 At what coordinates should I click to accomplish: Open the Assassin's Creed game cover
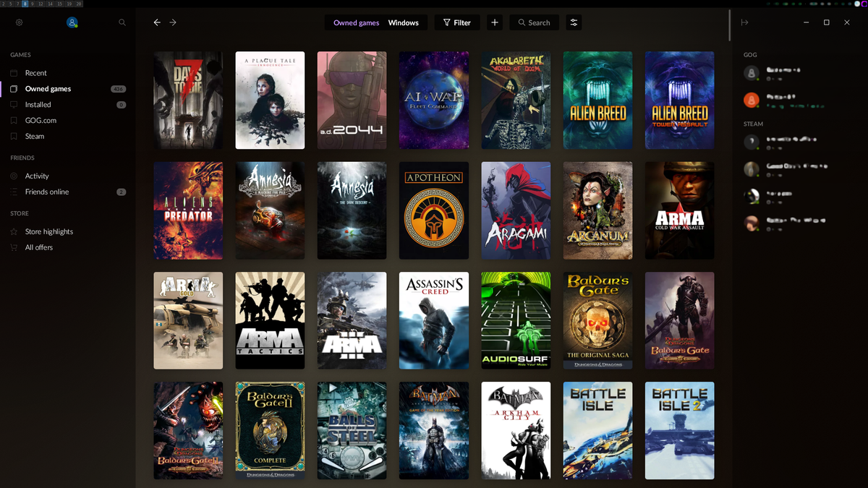(434, 320)
